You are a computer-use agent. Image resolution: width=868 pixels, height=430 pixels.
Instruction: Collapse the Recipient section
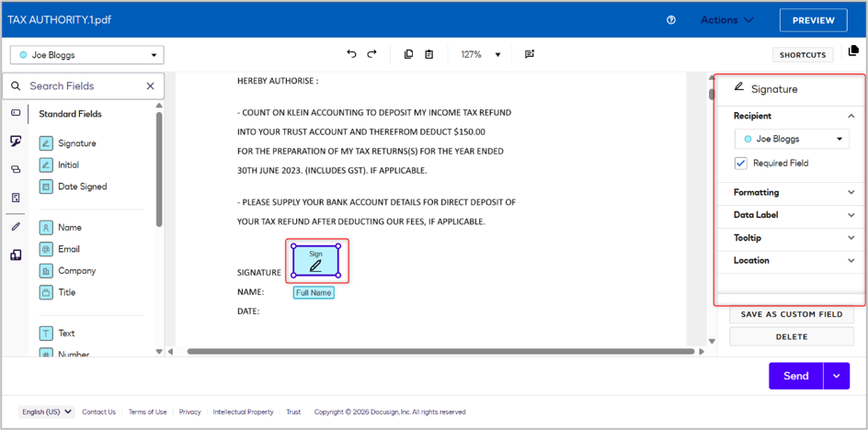click(x=851, y=116)
